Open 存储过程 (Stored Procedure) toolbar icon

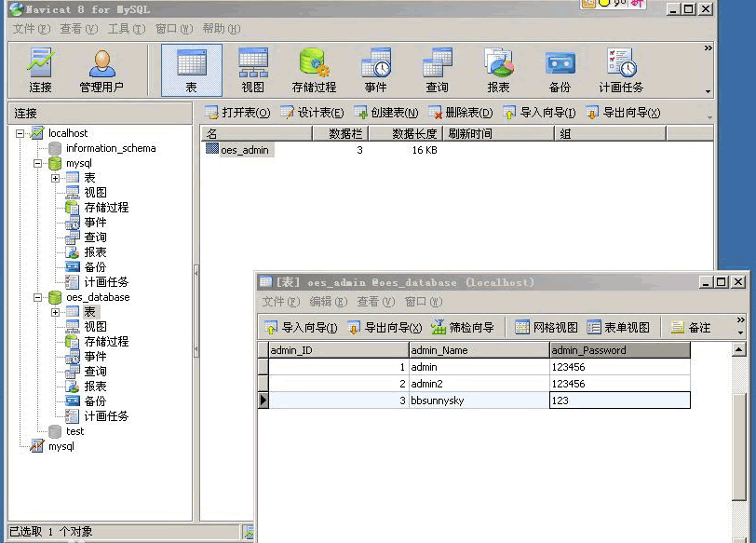click(x=314, y=71)
